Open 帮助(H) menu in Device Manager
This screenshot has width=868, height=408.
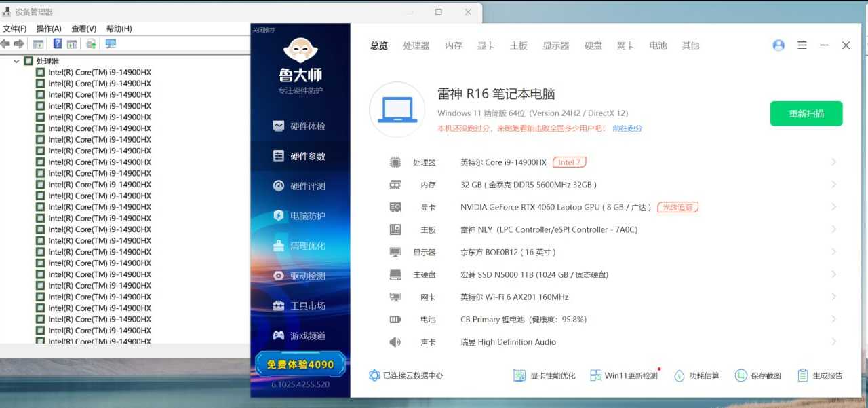click(119, 29)
